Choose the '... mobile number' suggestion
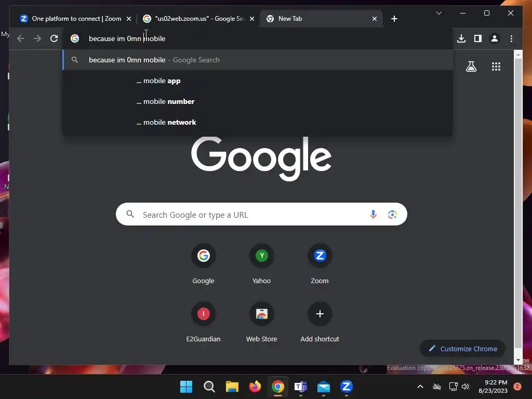This screenshot has height=399, width=532. (x=258, y=101)
